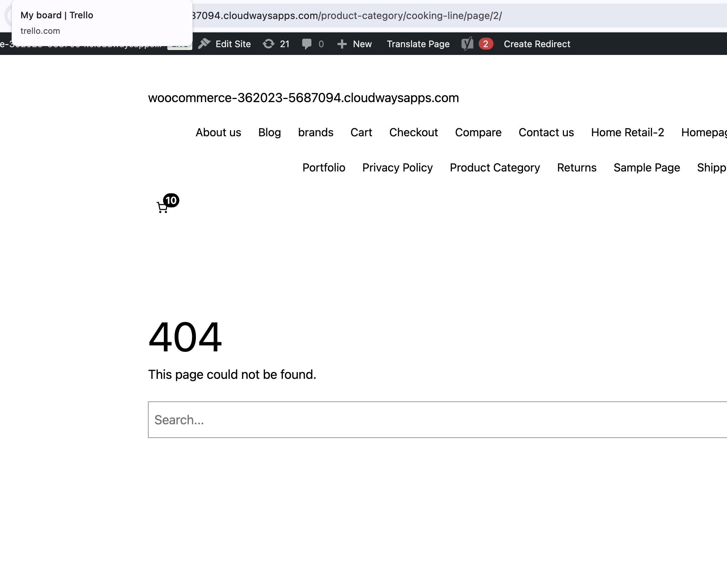Image resolution: width=727 pixels, height=588 pixels.
Task: Open the updates refresh icon showing 21
Action: tap(269, 44)
